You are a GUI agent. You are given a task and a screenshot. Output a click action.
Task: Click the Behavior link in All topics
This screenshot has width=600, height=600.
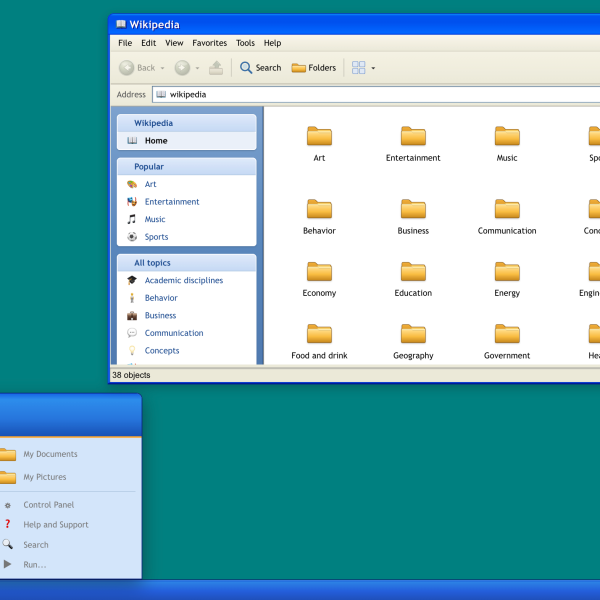click(161, 298)
